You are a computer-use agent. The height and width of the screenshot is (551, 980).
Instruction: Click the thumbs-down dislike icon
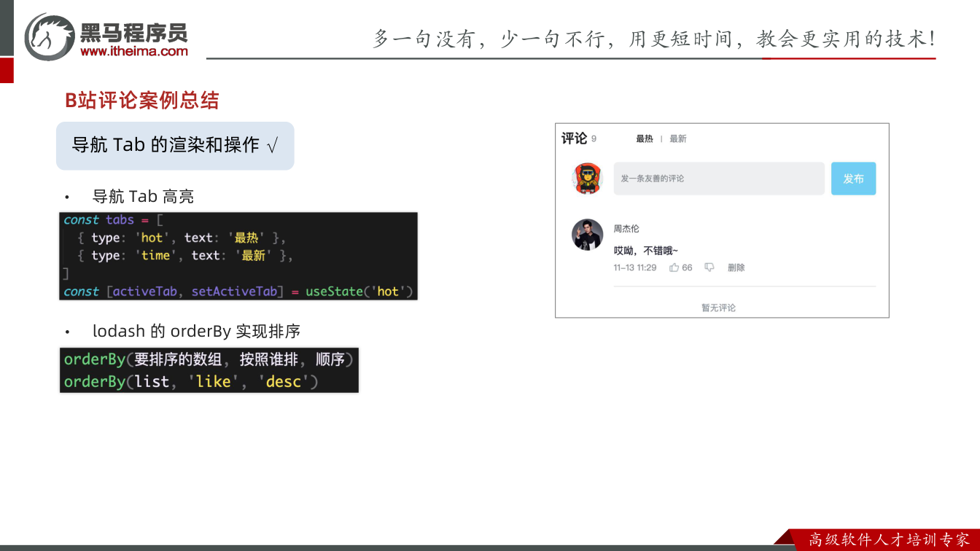click(x=709, y=267)
